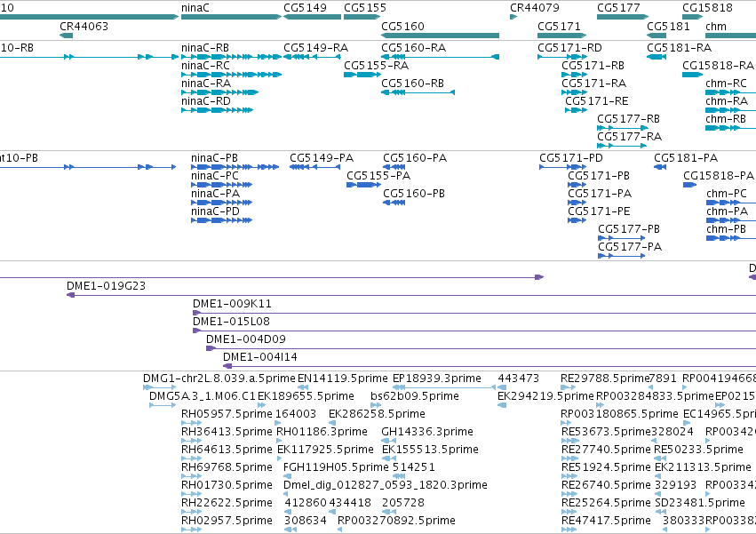756x534 pixels.
Task: Click the chm gene bar
Action: pos(730,36)
